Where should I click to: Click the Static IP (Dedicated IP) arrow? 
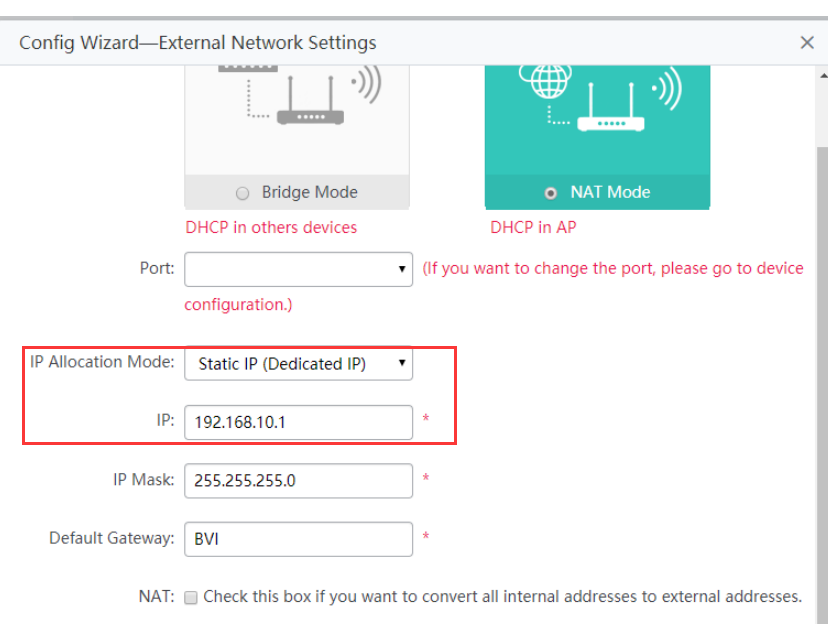402,363
